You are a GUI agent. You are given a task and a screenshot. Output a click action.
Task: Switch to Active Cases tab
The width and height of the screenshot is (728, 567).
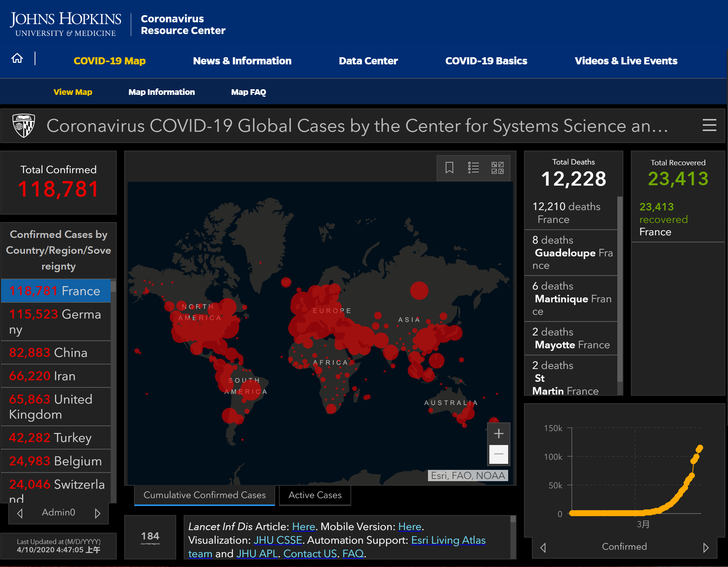[x=315, y=495]
